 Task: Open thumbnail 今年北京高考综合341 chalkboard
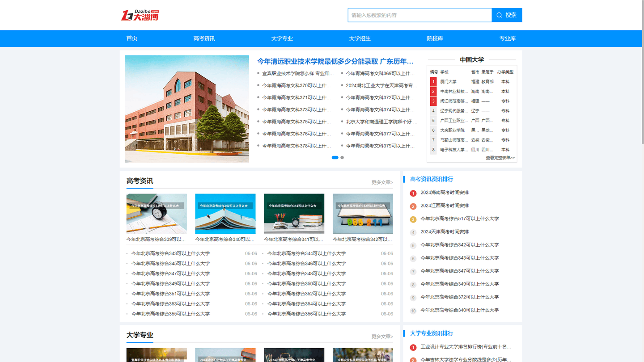pos(294,214)
